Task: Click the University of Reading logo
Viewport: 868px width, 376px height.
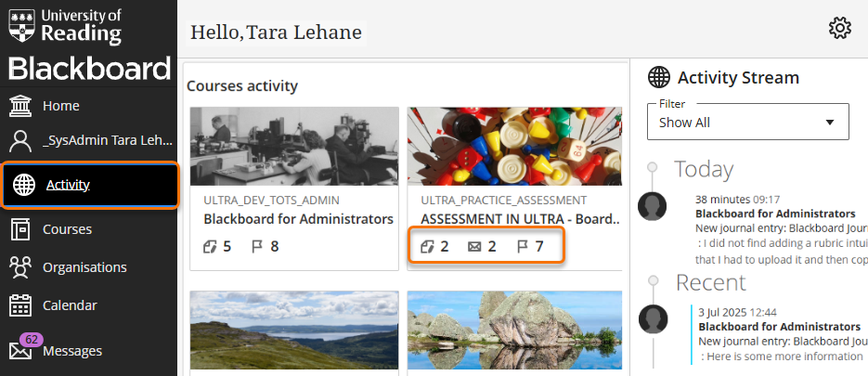Action: [x=65, y=26]
